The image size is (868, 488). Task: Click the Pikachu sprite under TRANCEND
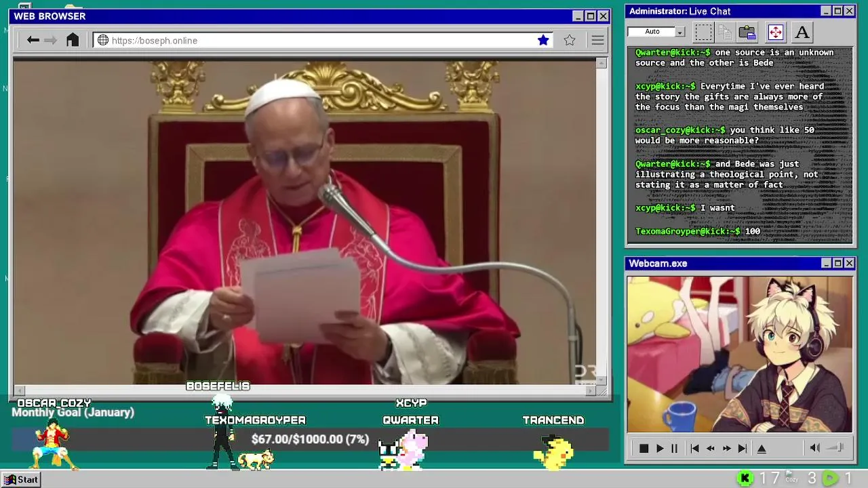554,453
